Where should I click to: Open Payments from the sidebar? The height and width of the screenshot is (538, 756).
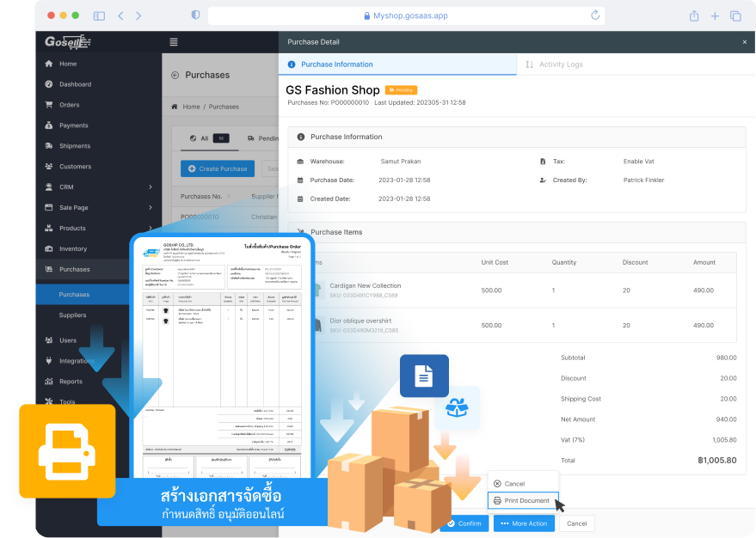click(x=73, y=125)
